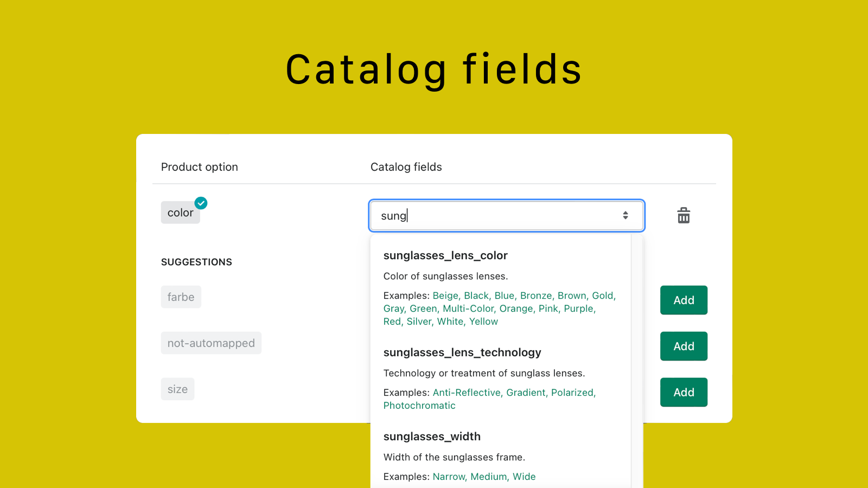Click the Photochromatic example link
Viewport: 868px width, 488px height.
click(x=419, y=405)
